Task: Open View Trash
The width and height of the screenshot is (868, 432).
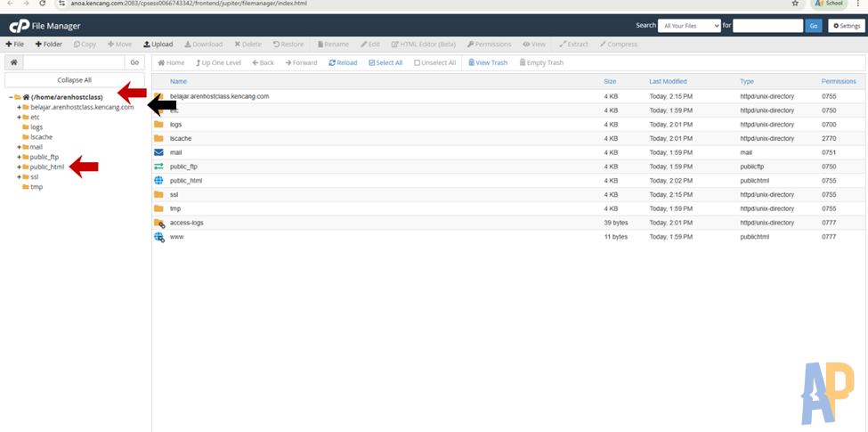Action: click(x=488, y=62)
